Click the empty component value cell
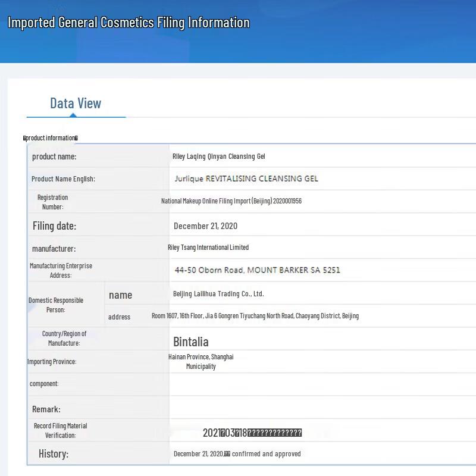Viewport: 476px width, 476px height. (x=321, y=384)
